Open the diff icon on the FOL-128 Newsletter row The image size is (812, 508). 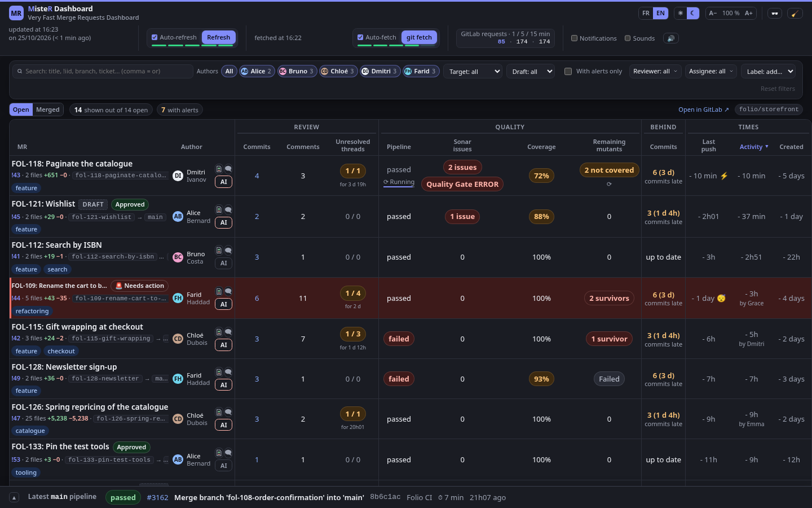tap(219, 372)
